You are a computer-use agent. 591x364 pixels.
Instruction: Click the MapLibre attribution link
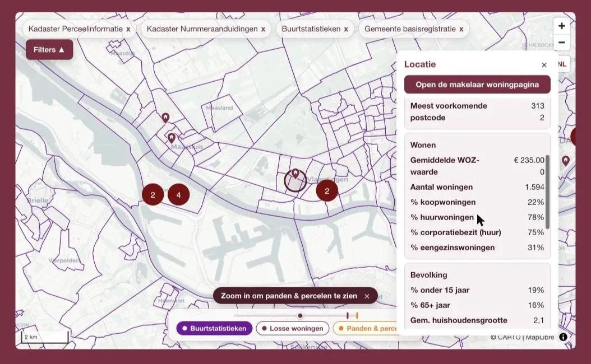[540, 337]
